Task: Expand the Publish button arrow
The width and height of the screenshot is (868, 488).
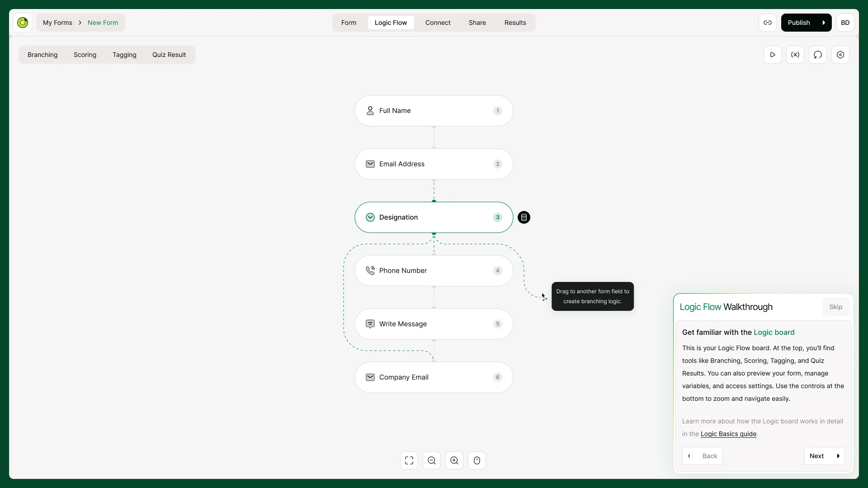Action: tap(824, 23)
